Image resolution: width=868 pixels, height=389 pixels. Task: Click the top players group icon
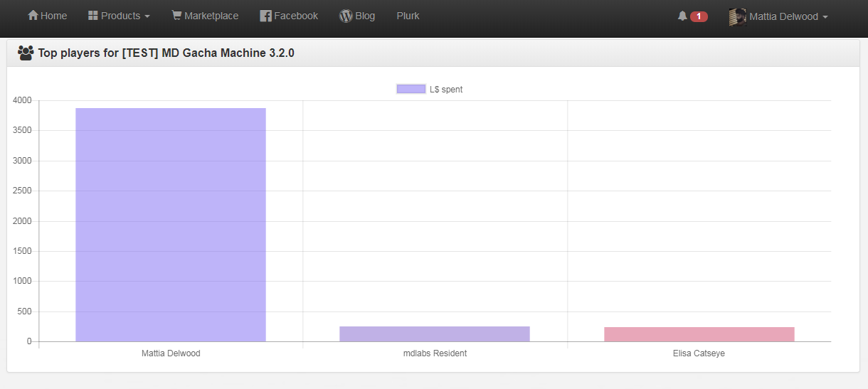(x=26, y=53)
